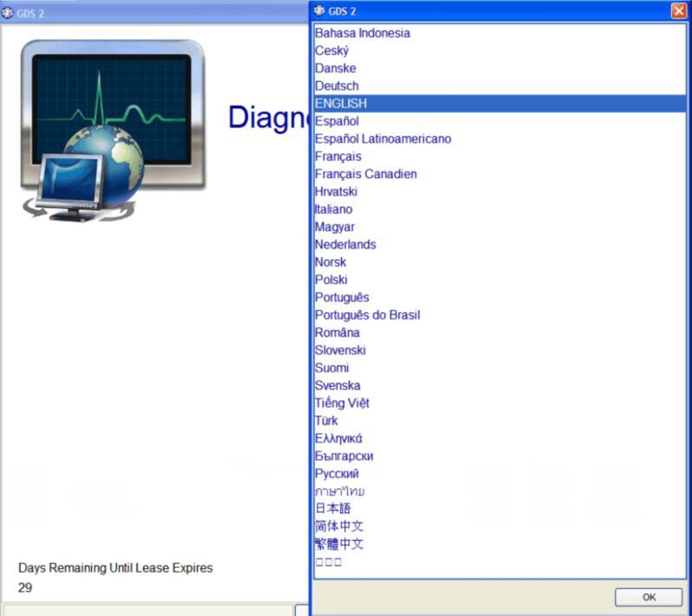Click GDS 2 dialog title bar icon
This screenshot has height=616, width=692.
319,10
